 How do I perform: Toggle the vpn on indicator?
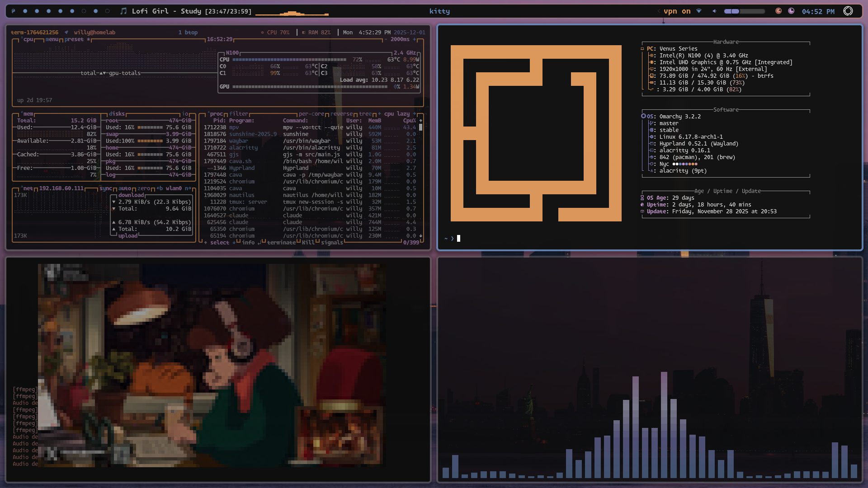click(677, 11)
